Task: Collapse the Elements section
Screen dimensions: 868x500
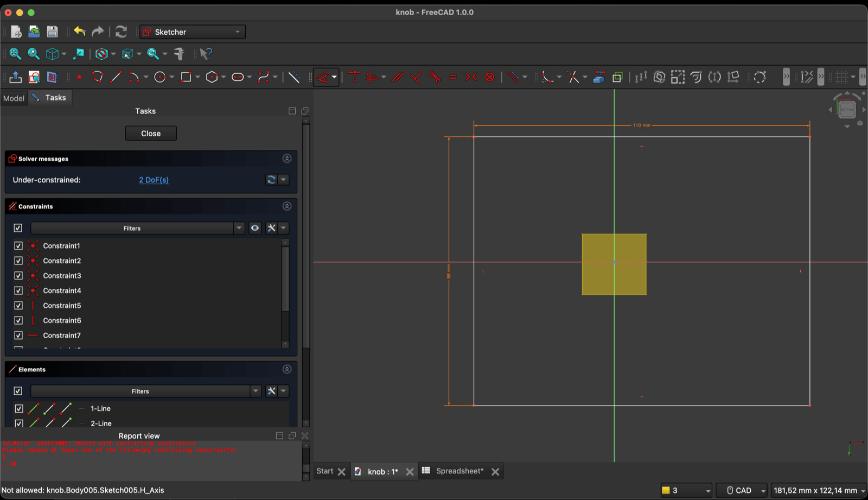Action: [287, 369]
